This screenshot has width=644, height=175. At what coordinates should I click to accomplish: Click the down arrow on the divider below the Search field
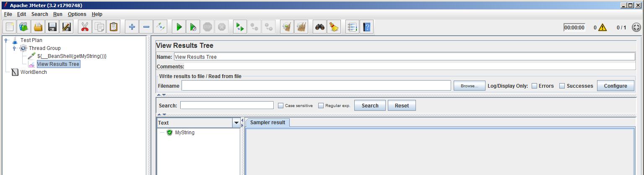click(x=164, y=114)
